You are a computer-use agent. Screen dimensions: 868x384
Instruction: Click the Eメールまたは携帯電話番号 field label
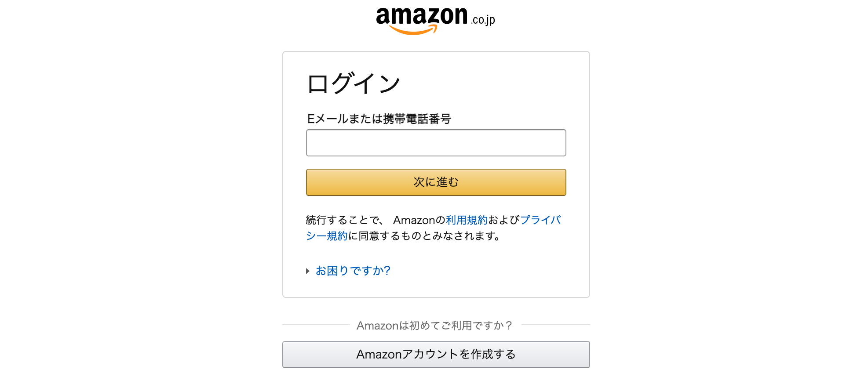[379, 119]
